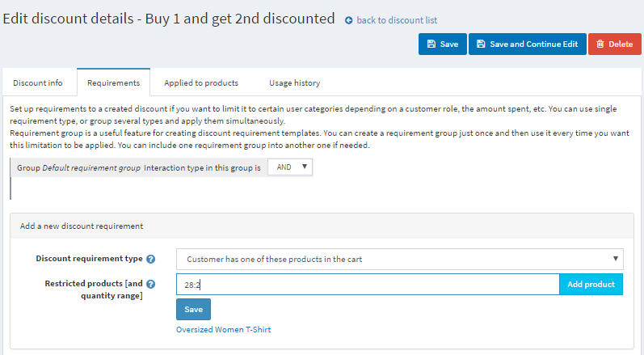Click Save and Continue Edit button
The width and height of the screenshot is (644, 355).
[528, 44]
